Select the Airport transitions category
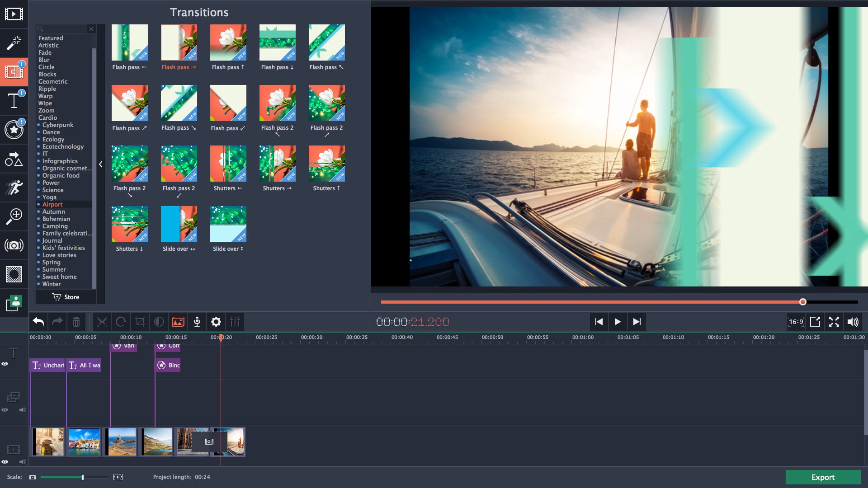 point(52,204)
